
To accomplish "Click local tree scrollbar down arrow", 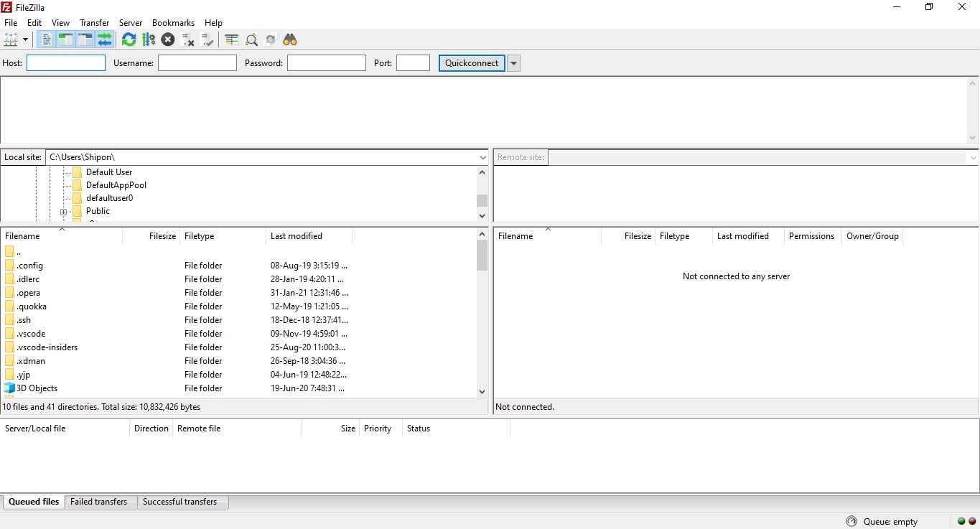I will (x=482, y=215).
